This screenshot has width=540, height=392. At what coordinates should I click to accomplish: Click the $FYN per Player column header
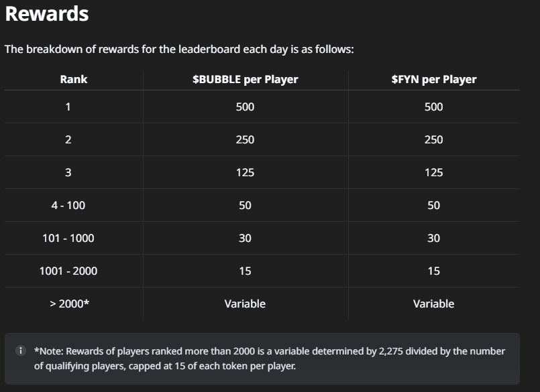click(x=433, y=79)
